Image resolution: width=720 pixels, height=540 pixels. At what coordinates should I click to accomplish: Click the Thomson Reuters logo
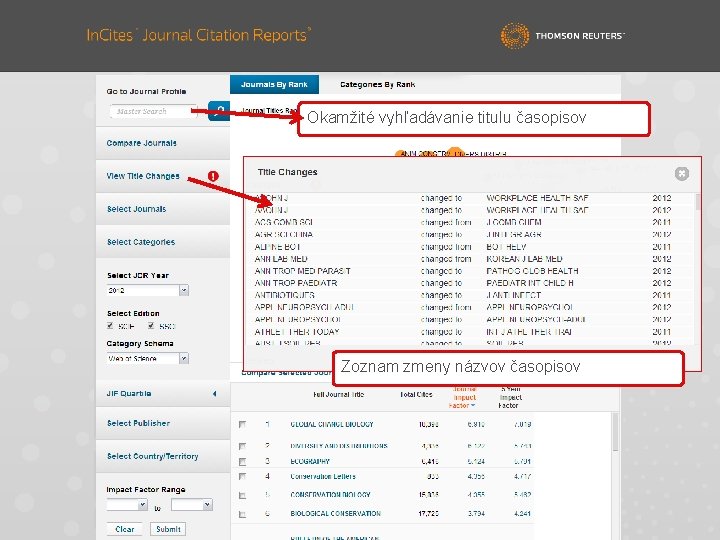pos(562,36)
